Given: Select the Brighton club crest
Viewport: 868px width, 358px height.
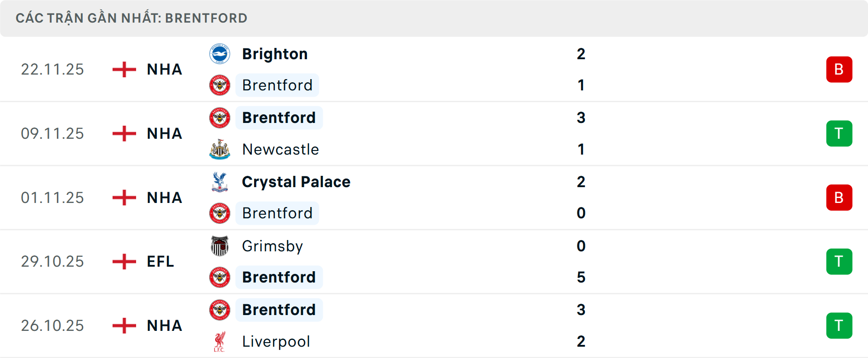Looking at the screenshot, I should [x=220, y=53].
